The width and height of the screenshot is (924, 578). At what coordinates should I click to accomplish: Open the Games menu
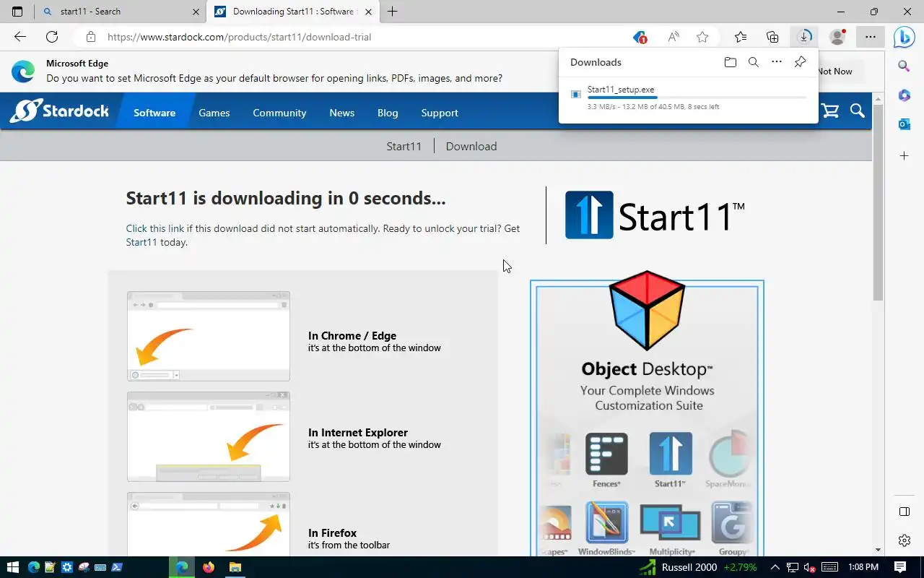[x=214, y=113]
